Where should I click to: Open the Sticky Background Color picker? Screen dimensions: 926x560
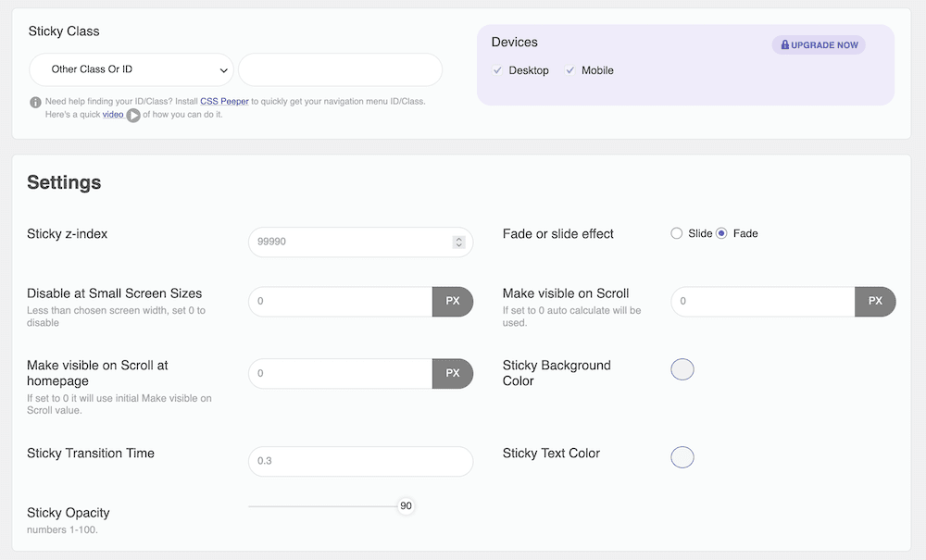coord(682,369)
